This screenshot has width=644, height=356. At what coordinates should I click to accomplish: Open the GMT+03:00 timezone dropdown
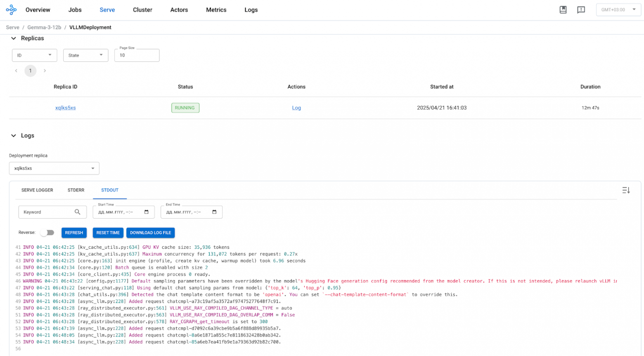coord(618,10)
